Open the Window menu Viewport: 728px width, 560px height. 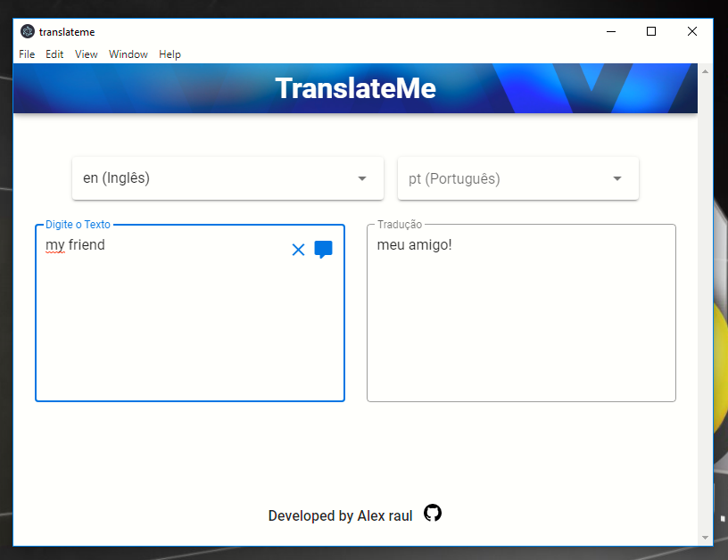pos(128,54)
